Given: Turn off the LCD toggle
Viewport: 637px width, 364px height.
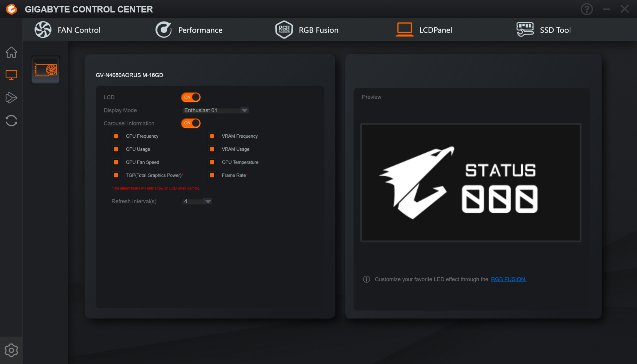Looking at the screenshot, I should 191,97.
